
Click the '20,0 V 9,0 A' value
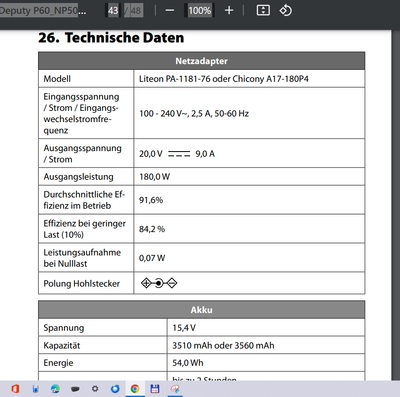[177, 154]
